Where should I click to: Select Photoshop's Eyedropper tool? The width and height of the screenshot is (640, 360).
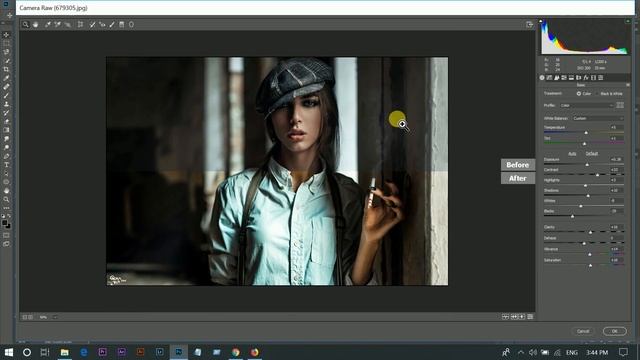click(x=6, y=78)
